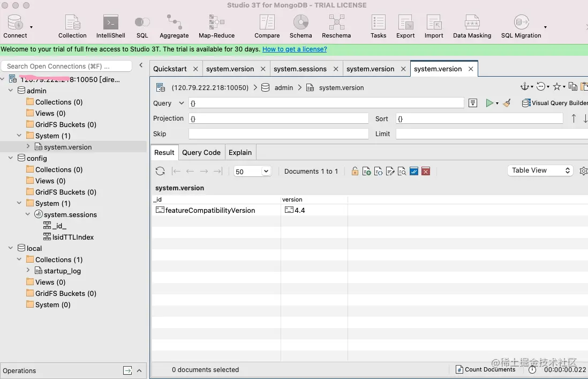This screenshot has height=379, width=588.
Task: Collapse the system.sessions node
Action: pyautogui.click(x=28, y=214)
